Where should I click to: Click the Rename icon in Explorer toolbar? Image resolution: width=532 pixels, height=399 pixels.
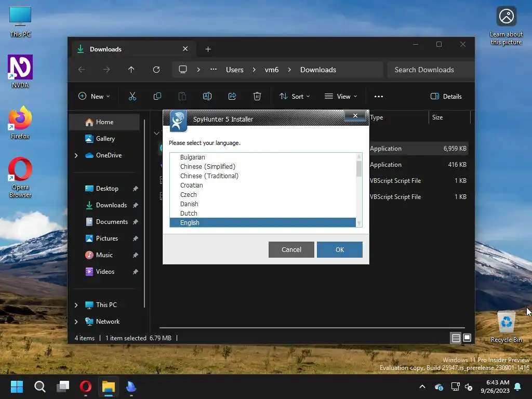(207, 96)
